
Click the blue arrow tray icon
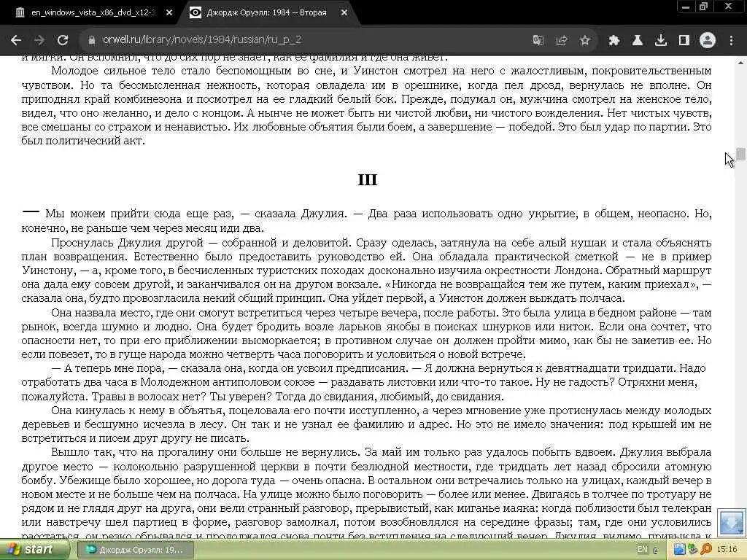pyautogui.click(x=679, y=550)
